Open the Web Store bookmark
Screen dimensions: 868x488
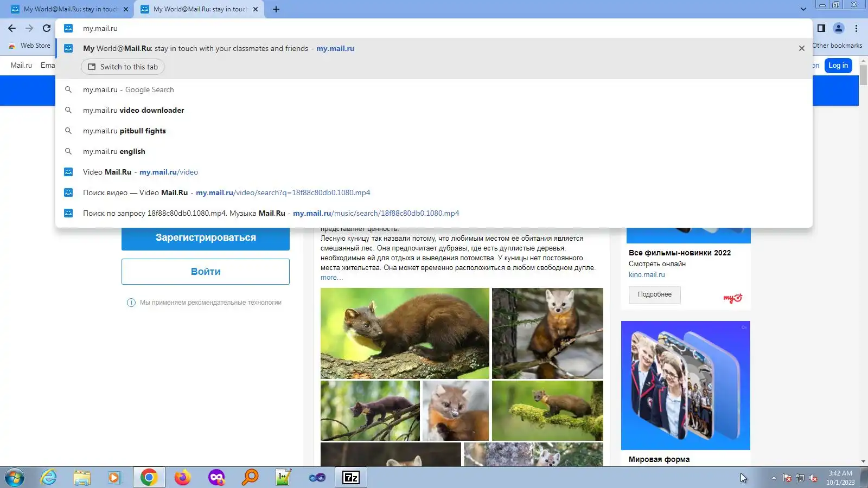(x=30, y=46)
